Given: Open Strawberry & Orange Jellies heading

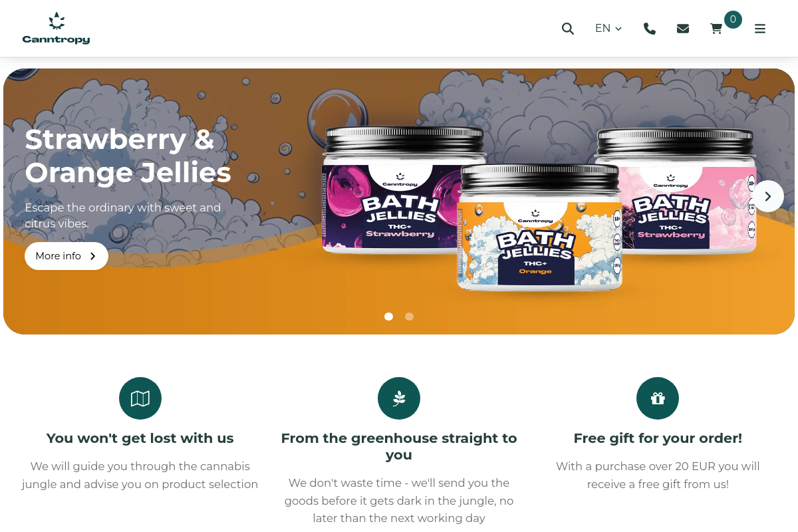Looking at the screenshot, I should [128, 156].
